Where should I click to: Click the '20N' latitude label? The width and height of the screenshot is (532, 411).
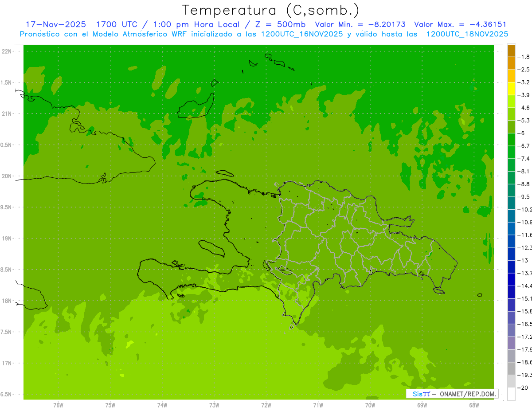pos(8,176)
